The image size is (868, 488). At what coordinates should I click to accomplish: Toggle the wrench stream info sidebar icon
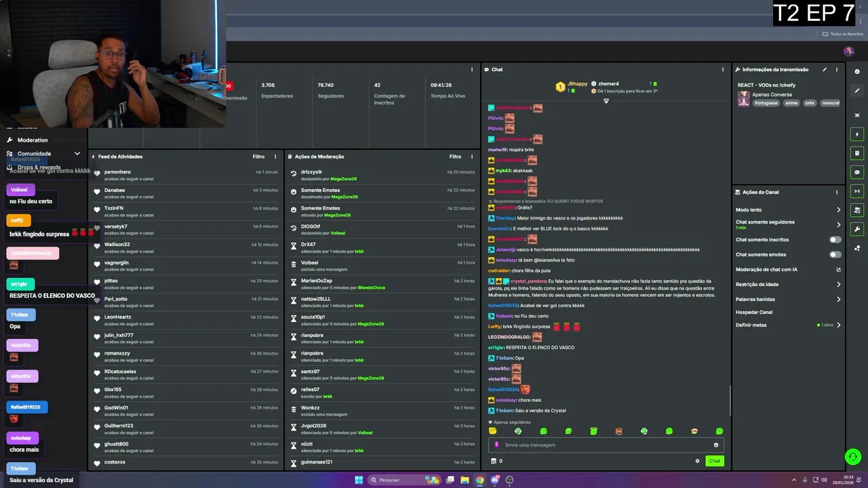[857, 229]
